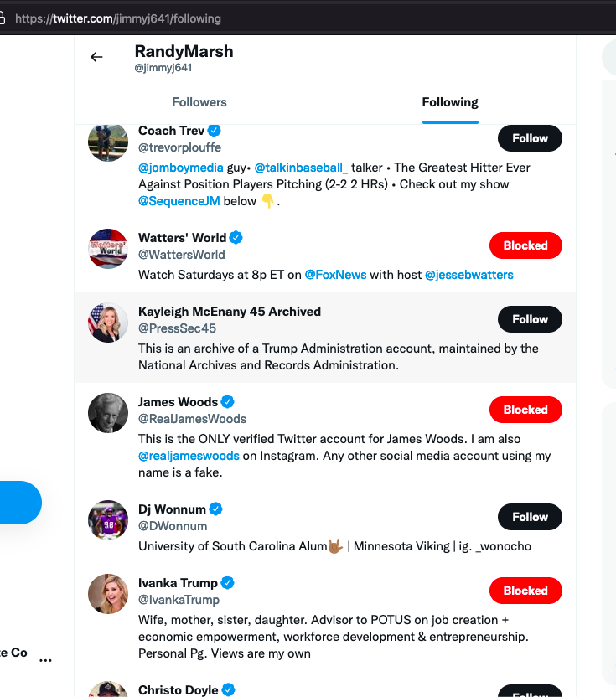Viewport: 616px width, 697px height.
Task: Open Coach Trev's profile picture
Action: tap(108, 142)
